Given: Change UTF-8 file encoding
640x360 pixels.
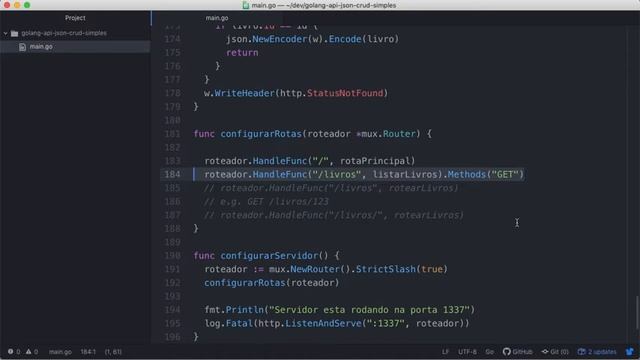Looking at the screenshot, I should (467, 352).
